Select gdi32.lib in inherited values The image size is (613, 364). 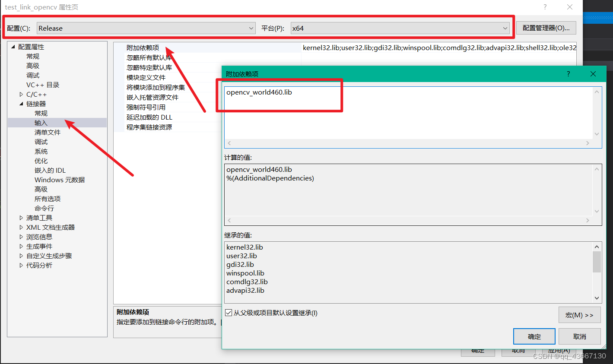point(240,264)
